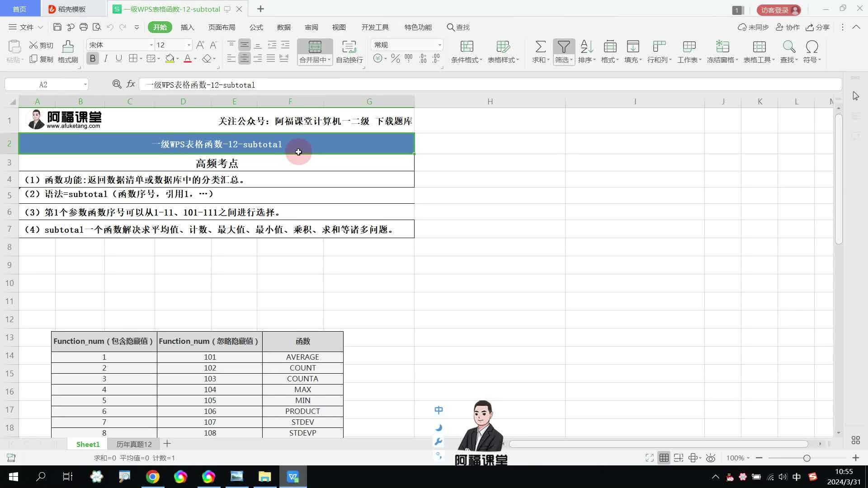Click the visitor login button
Image resolution: width=868 pixels, height=488 pixels.
coord(778,10)
